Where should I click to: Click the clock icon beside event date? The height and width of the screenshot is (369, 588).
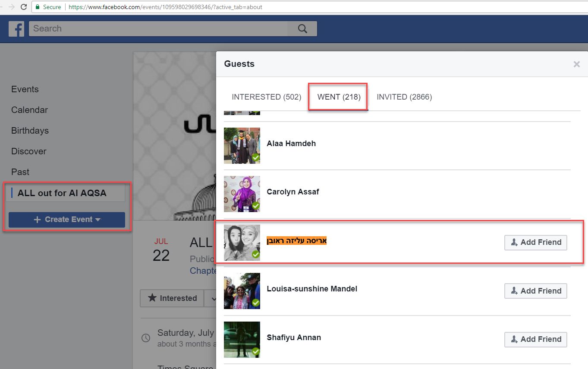pyautogui.click(x=146, y=338)
